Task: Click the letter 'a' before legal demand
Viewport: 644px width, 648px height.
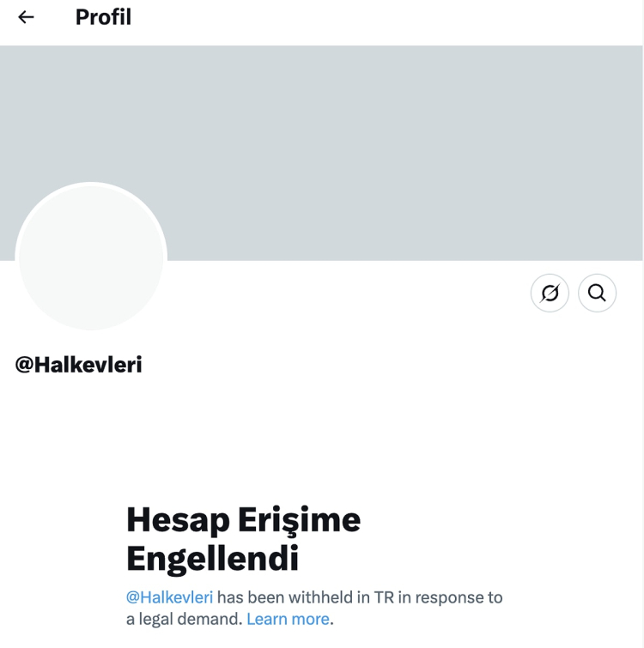Action: pos(131,620)
